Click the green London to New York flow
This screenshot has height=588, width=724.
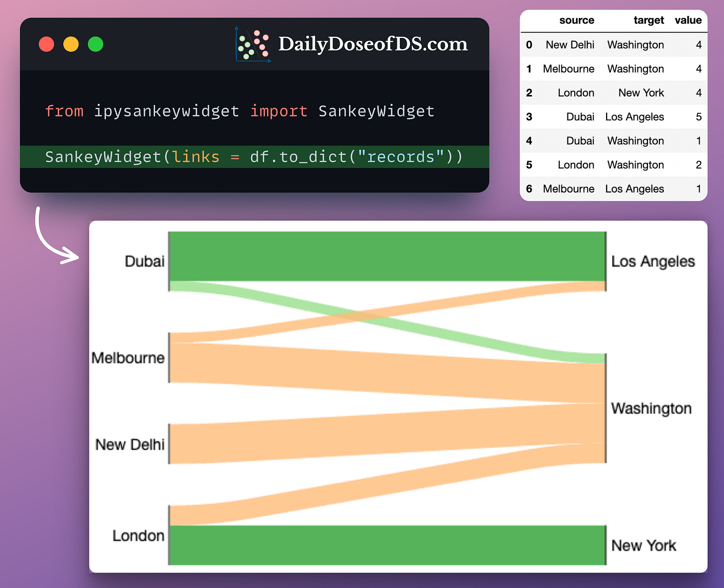click(x=388, y=545)
